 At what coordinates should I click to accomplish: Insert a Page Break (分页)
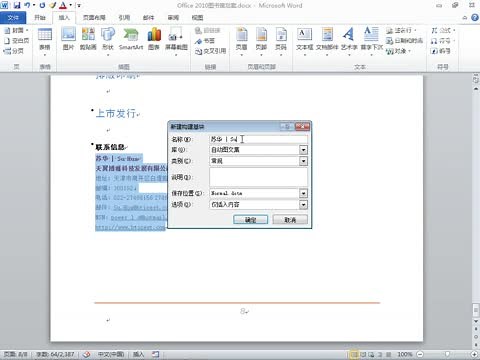click(13, 51)
